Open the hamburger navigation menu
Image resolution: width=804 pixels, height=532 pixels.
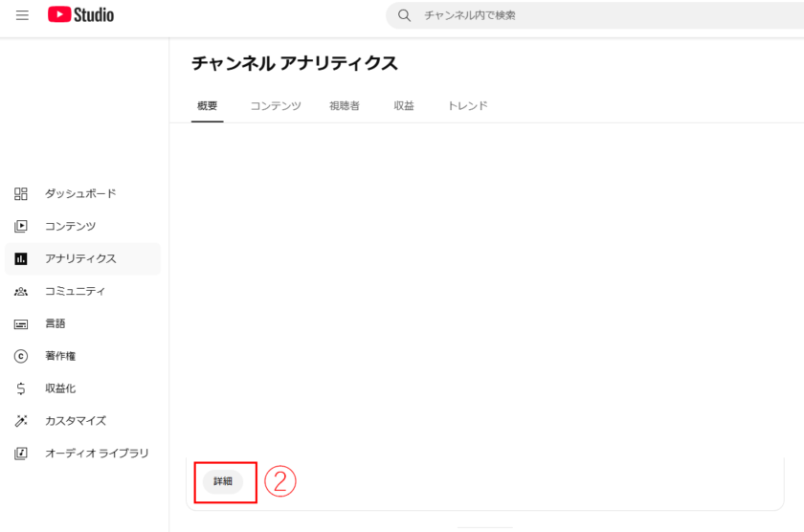coord(22,15)
